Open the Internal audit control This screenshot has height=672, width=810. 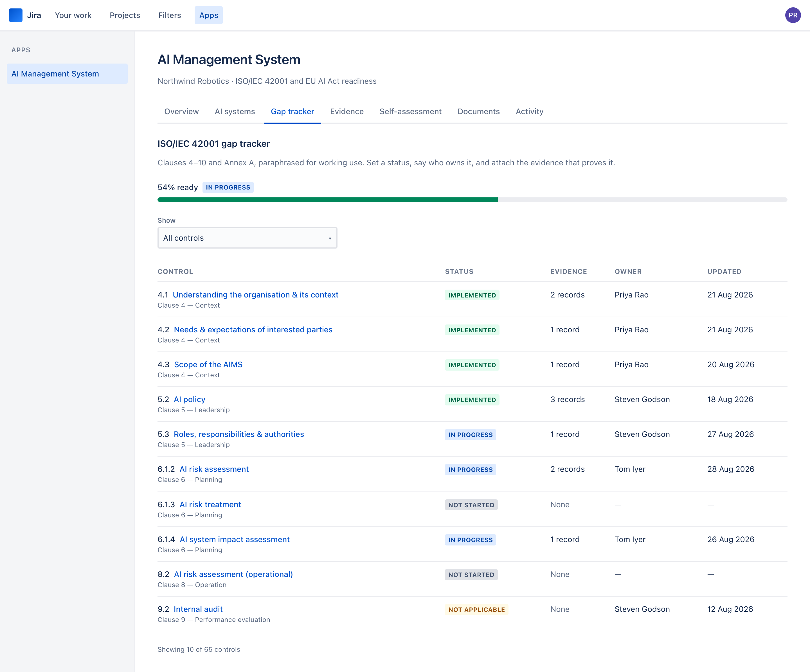pyautogui.click(x=198, y=609)
